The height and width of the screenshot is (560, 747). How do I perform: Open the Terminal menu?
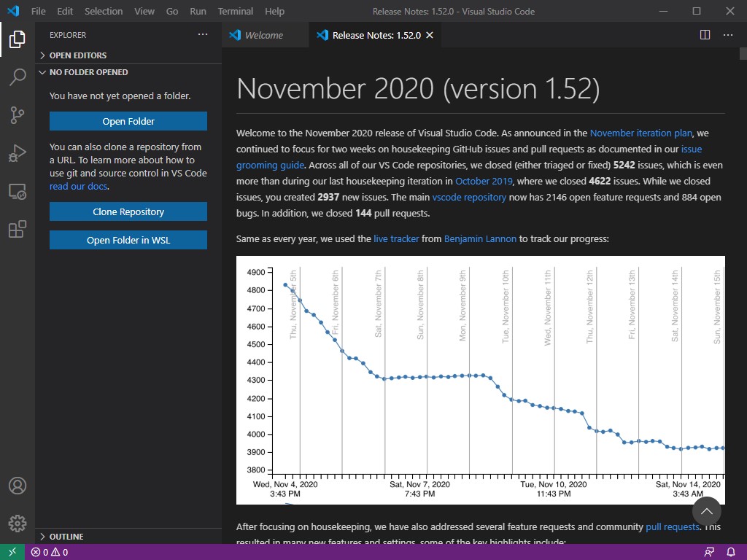(235, 11)
